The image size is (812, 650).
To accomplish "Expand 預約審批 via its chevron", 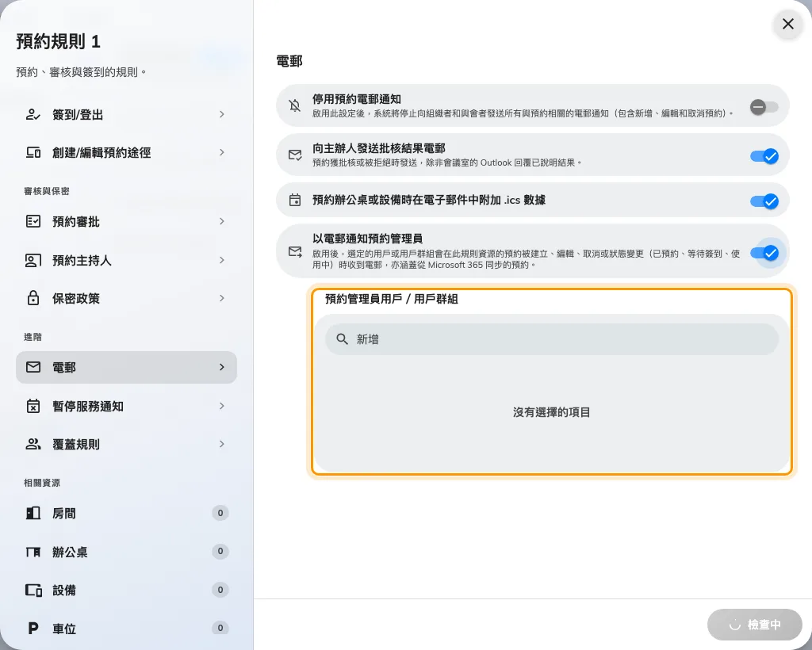I will [222, 221].
